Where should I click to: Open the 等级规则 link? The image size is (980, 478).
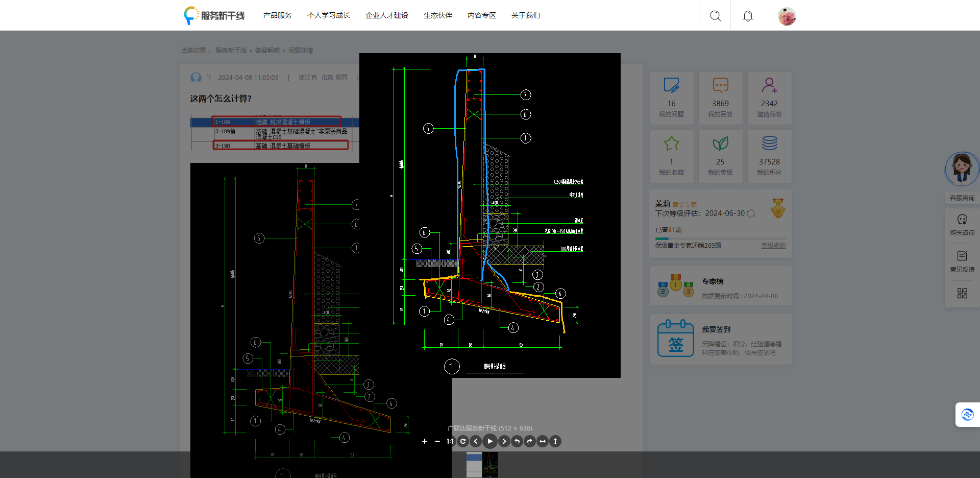point(773,246)
